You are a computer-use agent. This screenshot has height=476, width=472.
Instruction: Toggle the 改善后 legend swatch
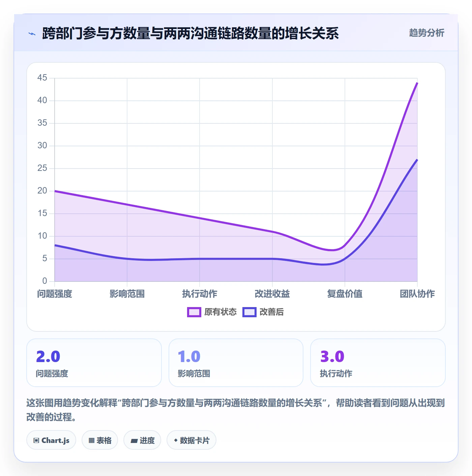pyautogui.click(x=249, y=312)
